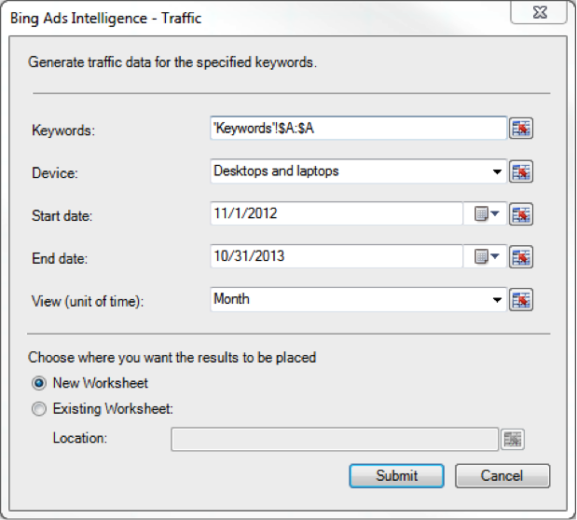The image size is (577, 520).
Task: Submit the traffic data request
Action: point(397,476)
